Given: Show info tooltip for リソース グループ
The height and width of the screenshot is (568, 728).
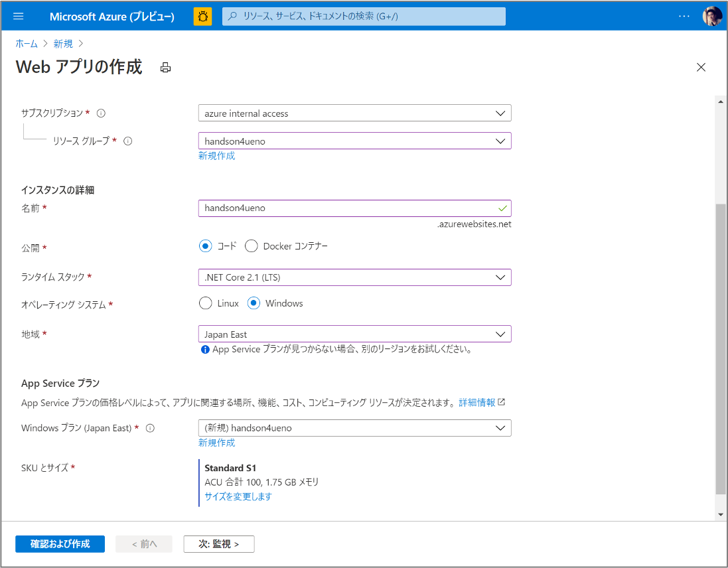Looking at the screenshot, I should (x=127, y=141).
